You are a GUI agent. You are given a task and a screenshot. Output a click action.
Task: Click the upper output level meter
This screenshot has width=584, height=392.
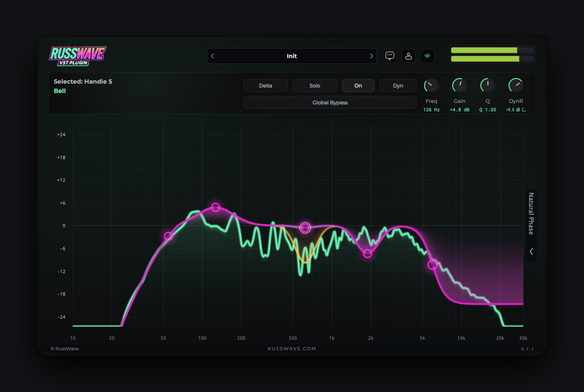tap(492, 50)
